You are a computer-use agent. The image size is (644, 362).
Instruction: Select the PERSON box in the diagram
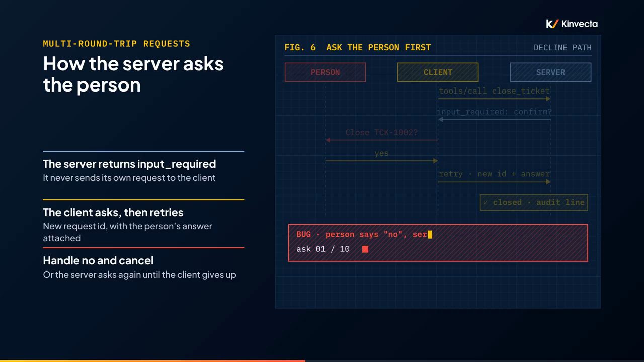click(x=325, y=72)
